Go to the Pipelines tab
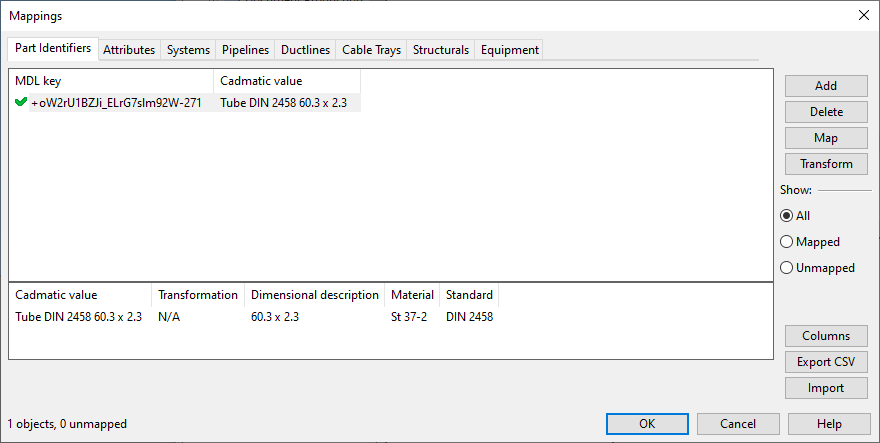The height and width of the screenshot is (443, 880). click(x=245, y=49)
